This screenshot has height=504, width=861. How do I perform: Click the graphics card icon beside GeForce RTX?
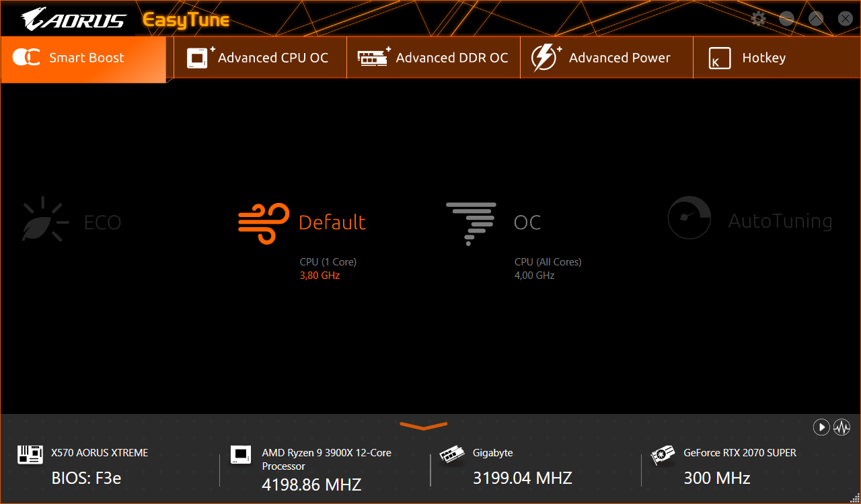(663, 455)
